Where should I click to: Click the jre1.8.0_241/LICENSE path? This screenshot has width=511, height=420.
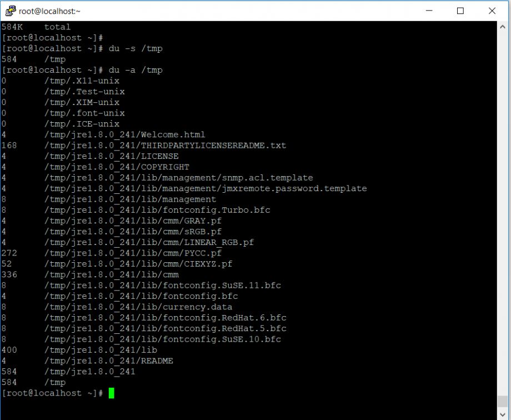(x=112, y=156)
